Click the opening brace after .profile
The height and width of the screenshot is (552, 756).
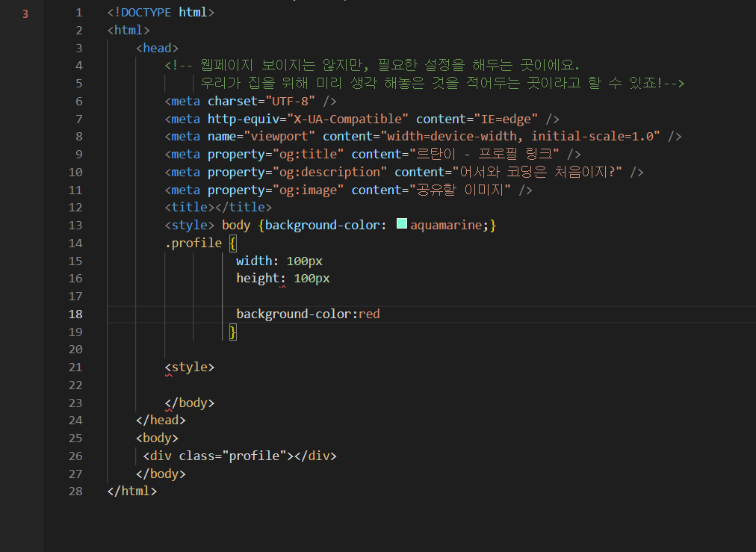(x=233, y=243)
